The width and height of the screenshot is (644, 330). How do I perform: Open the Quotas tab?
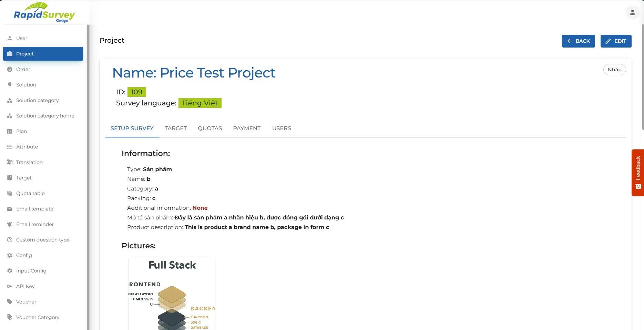pos(210,128)
